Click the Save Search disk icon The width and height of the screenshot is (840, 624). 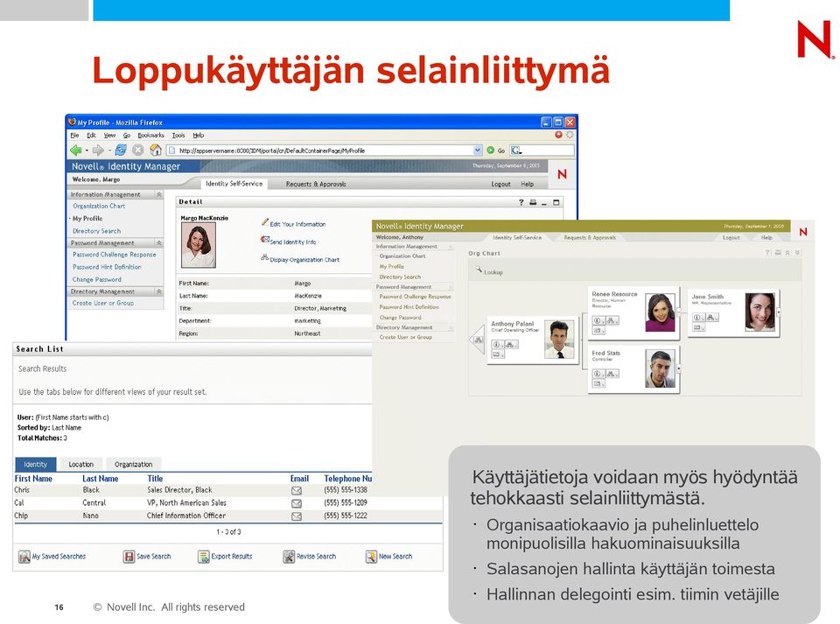[129, 557]
